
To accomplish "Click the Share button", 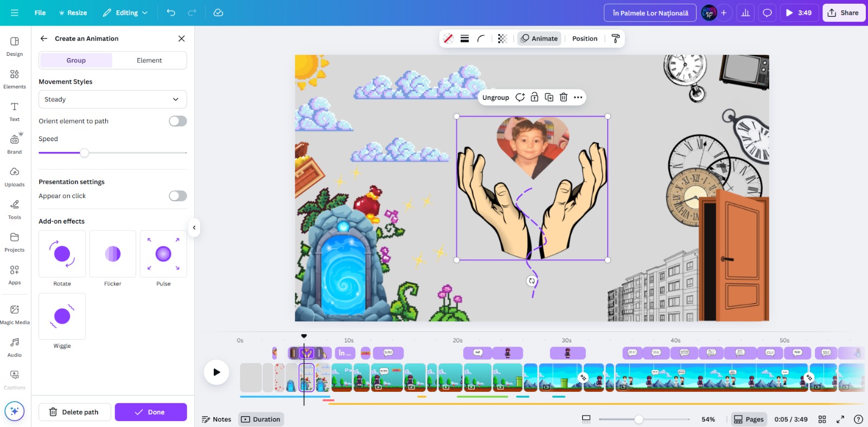I will (843, 12).
